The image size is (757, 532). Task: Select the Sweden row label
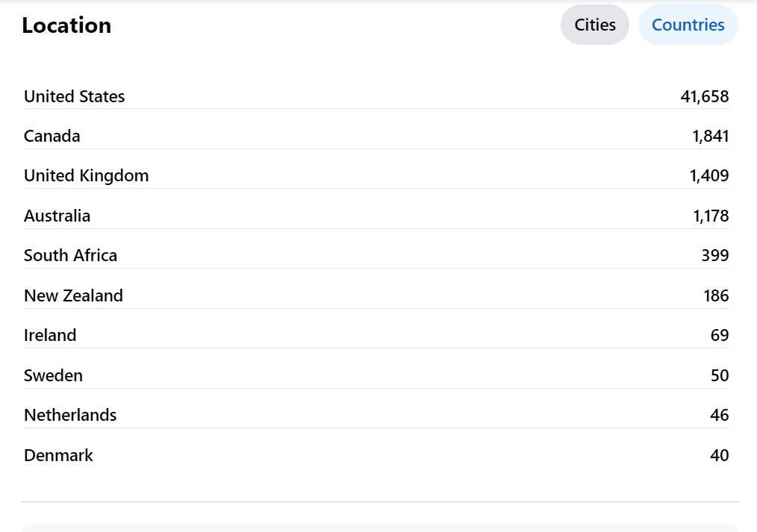pyautogui.click(x=54, y=375)
